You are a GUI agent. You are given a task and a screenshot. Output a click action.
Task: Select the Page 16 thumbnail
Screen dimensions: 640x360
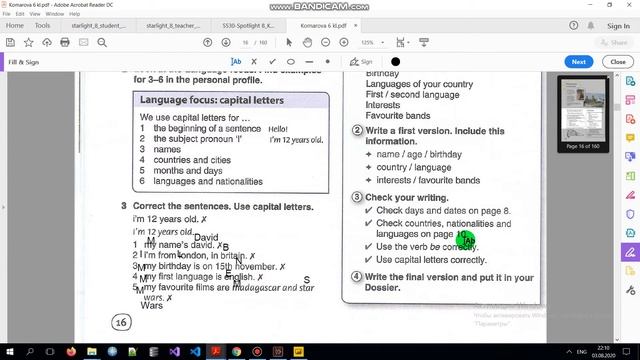point(583,110)
